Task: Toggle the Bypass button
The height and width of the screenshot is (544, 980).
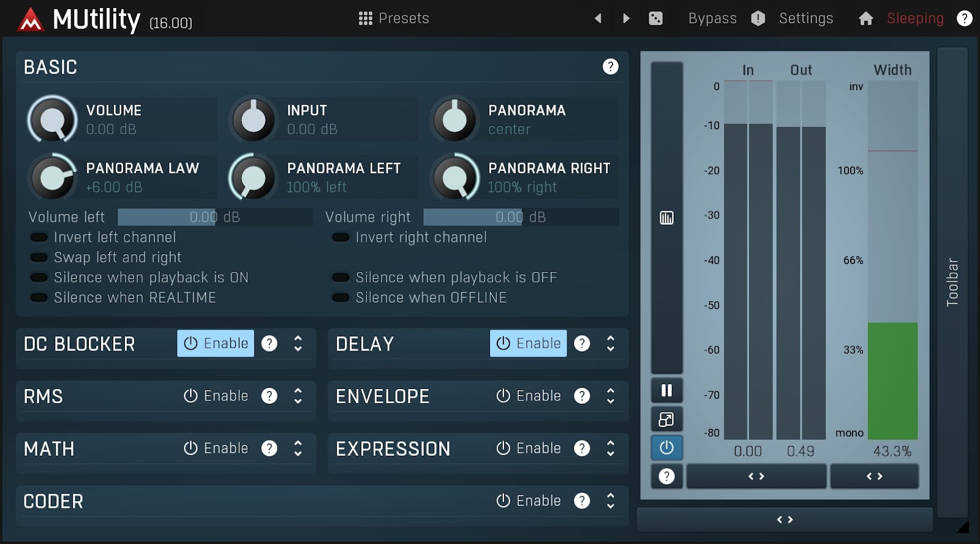Action: click(712, 18)
